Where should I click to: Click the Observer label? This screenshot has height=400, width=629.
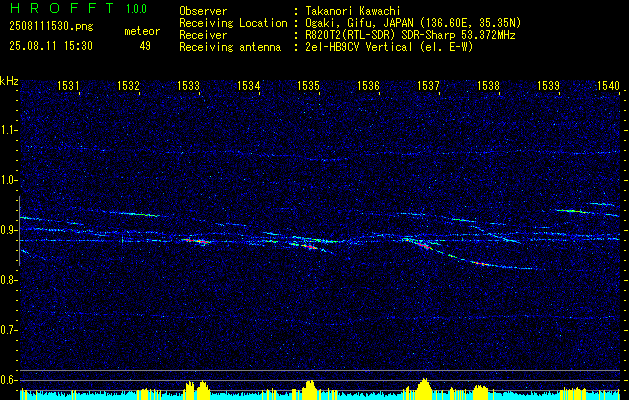203,11
